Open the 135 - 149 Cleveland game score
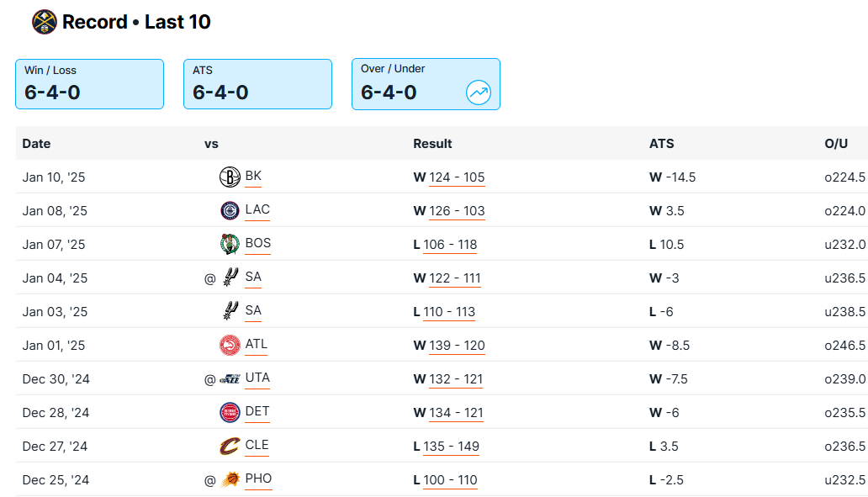 [x=451, y=447]
